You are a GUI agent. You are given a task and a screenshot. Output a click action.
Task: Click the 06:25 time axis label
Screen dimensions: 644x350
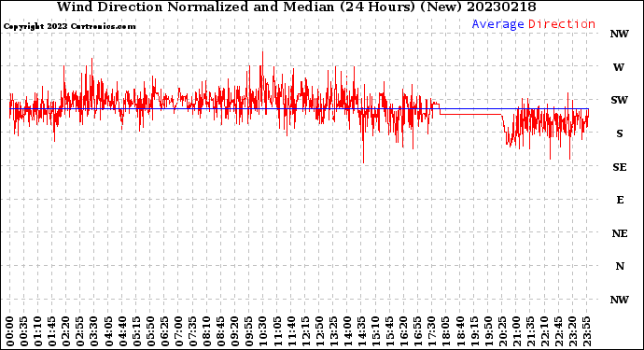[164, 331]
